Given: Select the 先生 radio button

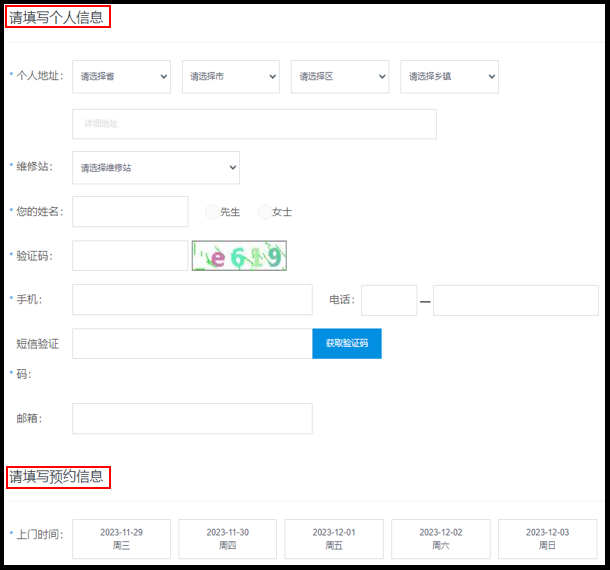Looking at the screenshot, I should click(x=212, y=212).
